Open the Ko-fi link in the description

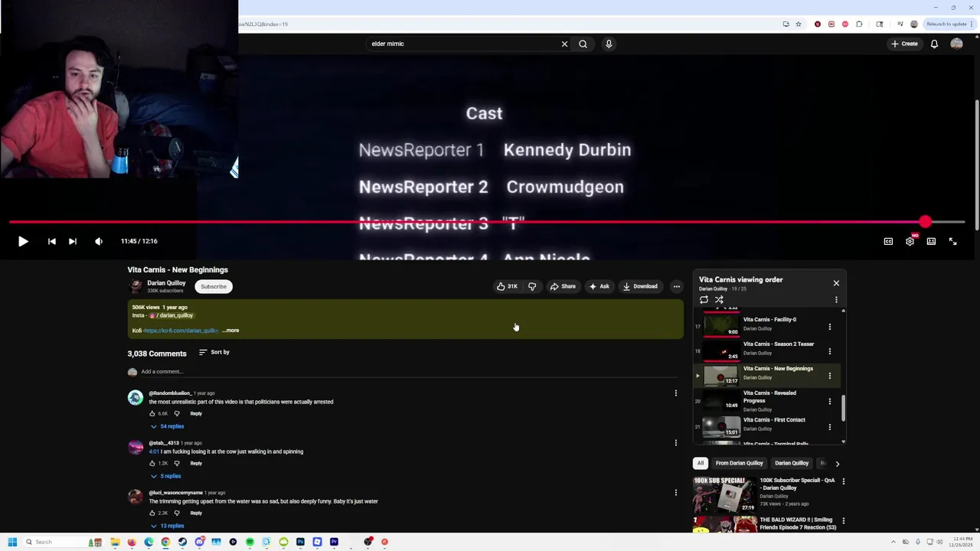click(x=181, y=331)
